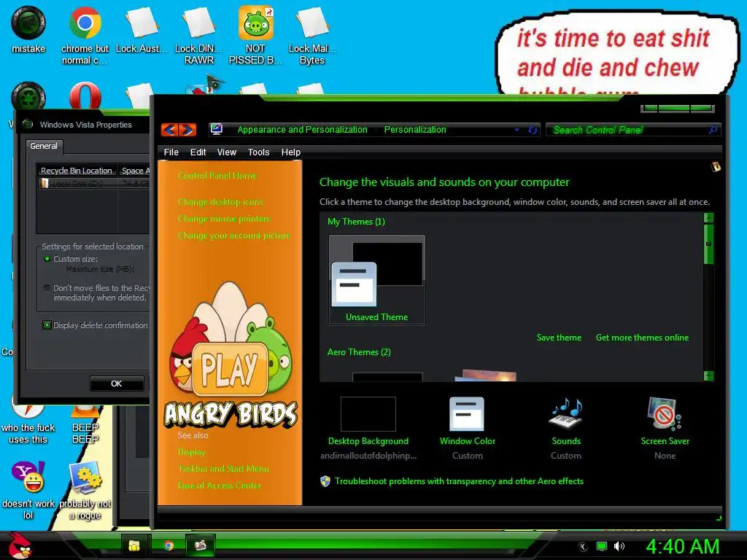Screen dimensions: 747x560
Task: Open the Screen Saver icon
Action: (665, 414)
